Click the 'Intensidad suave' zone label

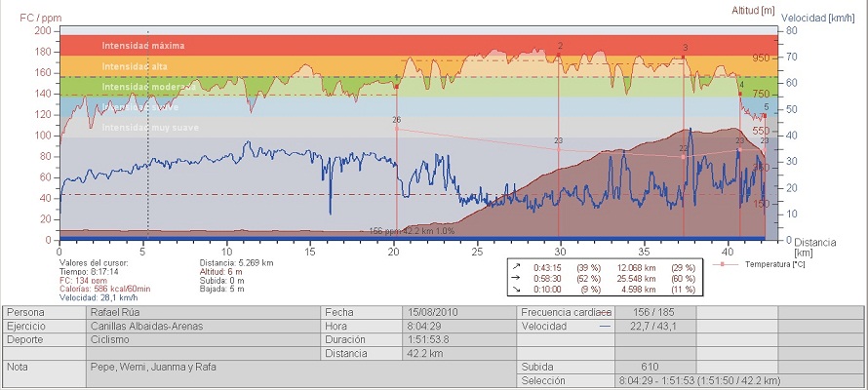140,107
